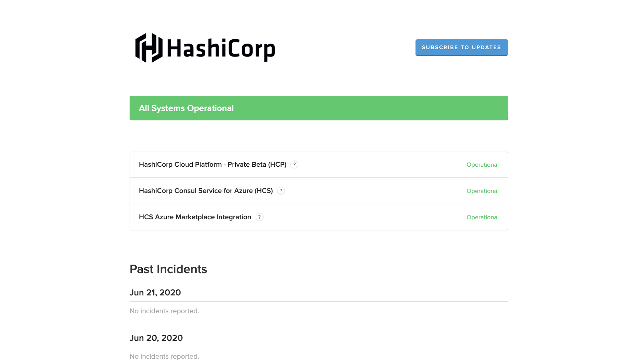Viewport: 639px width, 364px height.
Task: Click the question mark beside HCS Azure Marketplace Integration
Action: 259,217
